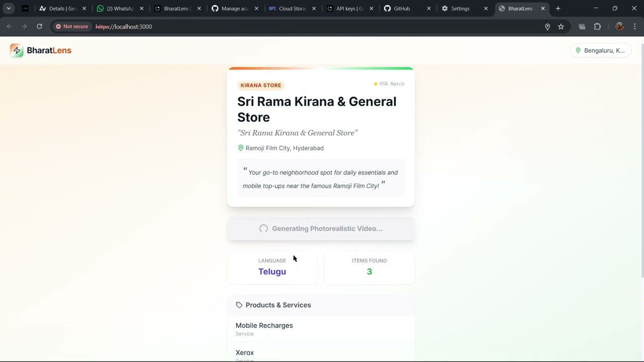Viewport: 644px width, 362px height.
Task: Open the Chrome three-dot menu
Action: [x=635, y=27]
